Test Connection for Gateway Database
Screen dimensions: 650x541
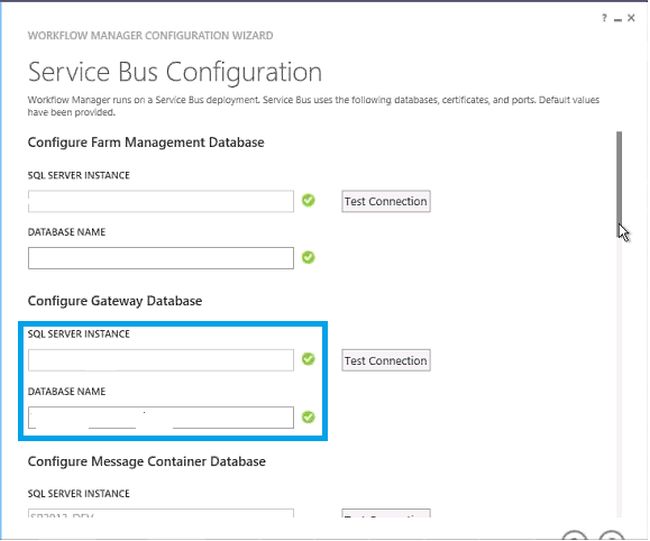385,361
